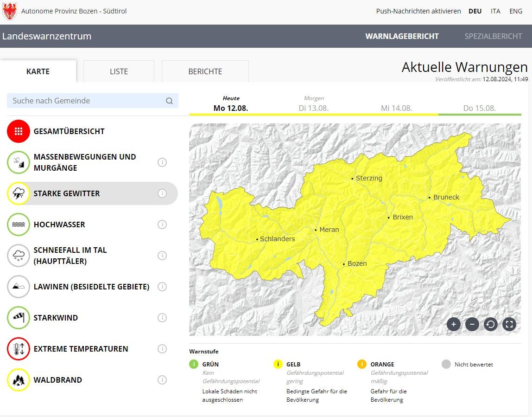Image resolution: width=532 pixels, height=417 pixels.
Task: Open the info tooltip for Waldbrand
Action: [x=162, y=380]
